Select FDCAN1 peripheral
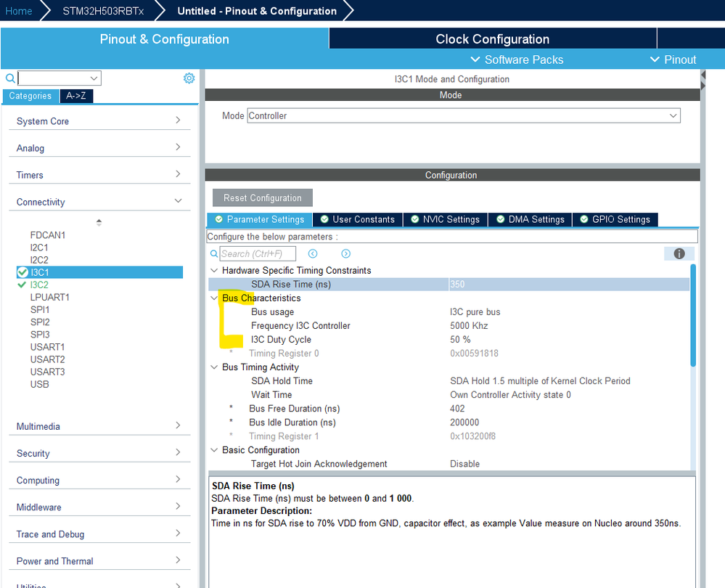 tap(48, 235)
